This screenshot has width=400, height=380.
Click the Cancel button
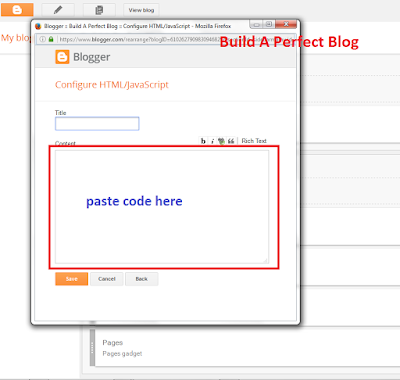click(107, 279)
